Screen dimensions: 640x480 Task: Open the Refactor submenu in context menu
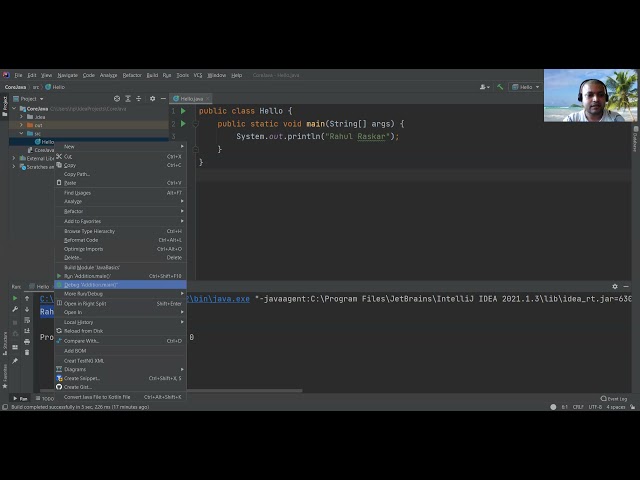[120, 211]
